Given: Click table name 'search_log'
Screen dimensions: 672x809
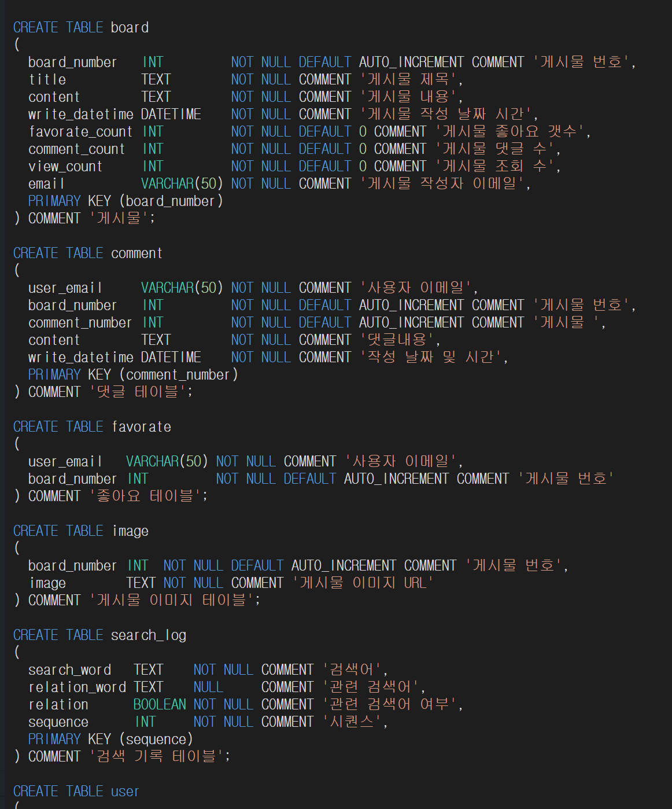Looking at the screenshot, I should (149, 635).
